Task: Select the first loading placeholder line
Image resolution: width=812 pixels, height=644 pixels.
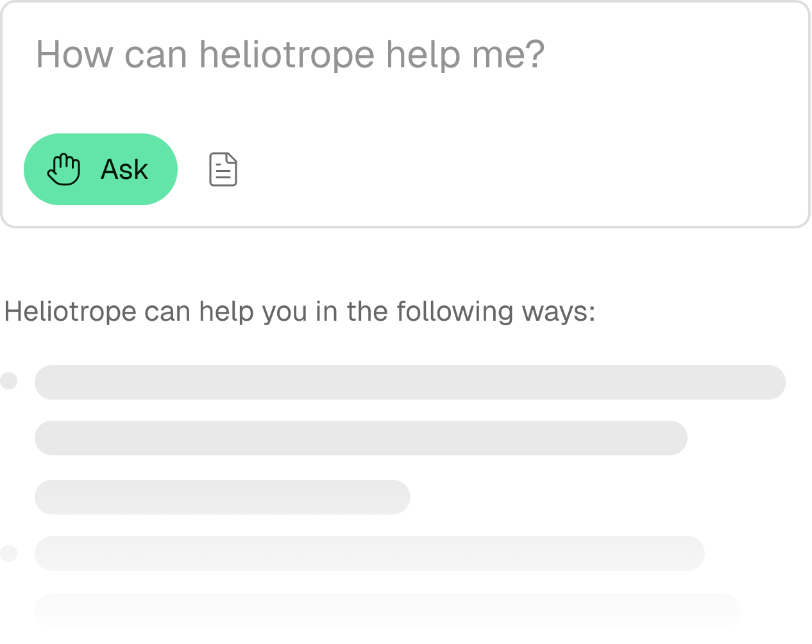Action: click(x=410, y=382)
